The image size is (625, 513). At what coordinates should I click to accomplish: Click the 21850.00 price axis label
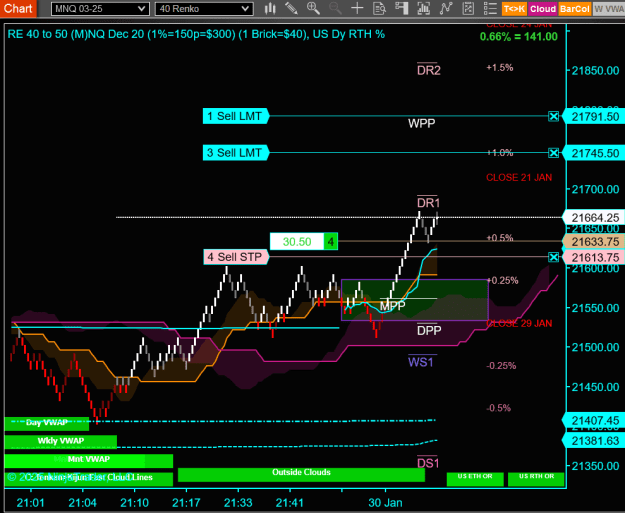tap(596, 71)
